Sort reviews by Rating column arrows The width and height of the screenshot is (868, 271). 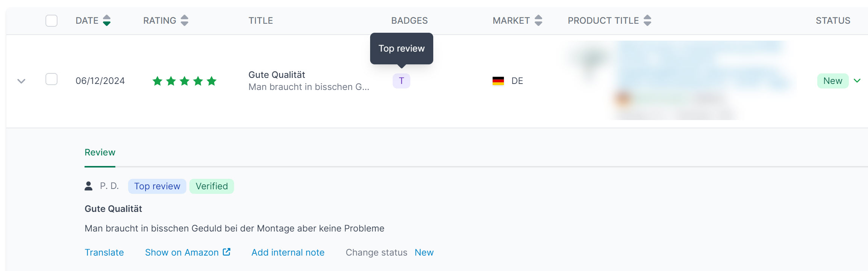[x=184, y=20]
